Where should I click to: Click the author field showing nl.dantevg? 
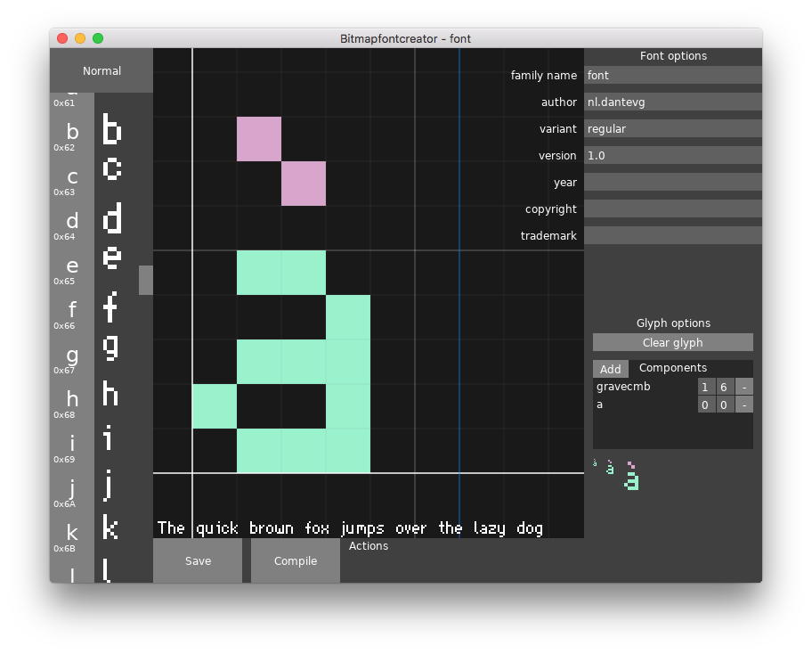point(672,102)
